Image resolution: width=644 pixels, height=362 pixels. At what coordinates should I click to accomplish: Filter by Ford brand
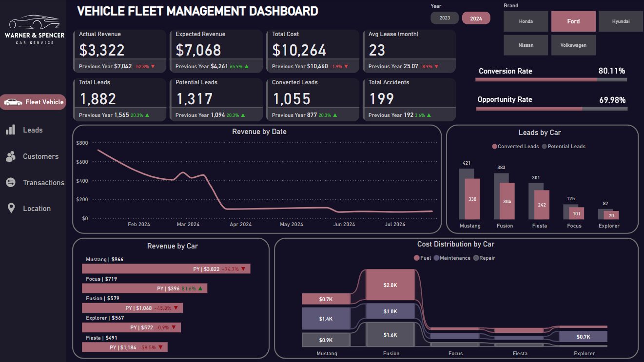[573, 21]
